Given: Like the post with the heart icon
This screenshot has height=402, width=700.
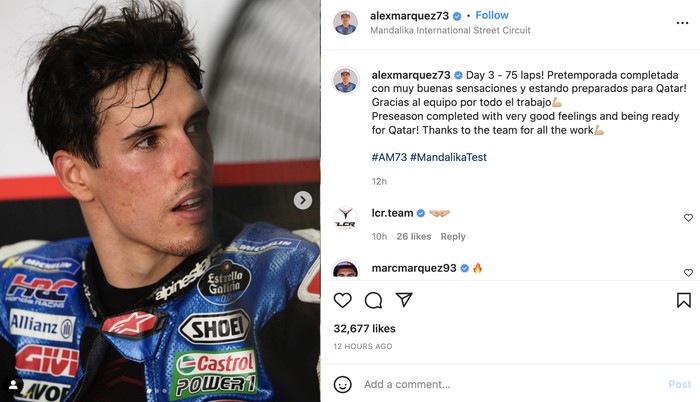Looking at the screenshot, I should click(343, 300).
